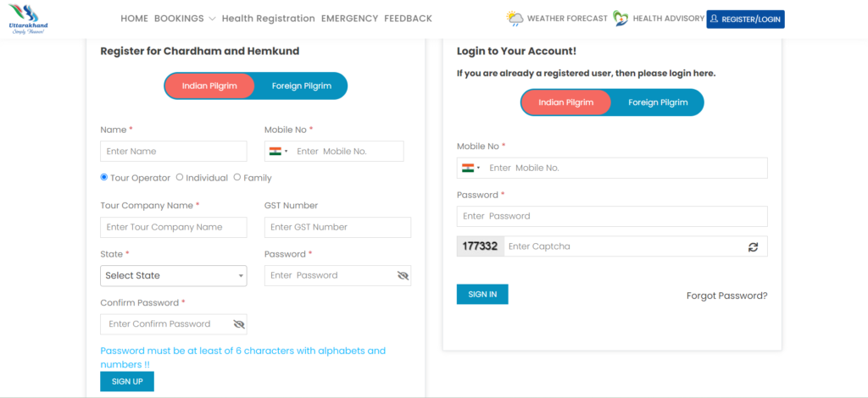868x398 pixels.
Task: Open country flag selector in registration form
Action: pos(279,152)
